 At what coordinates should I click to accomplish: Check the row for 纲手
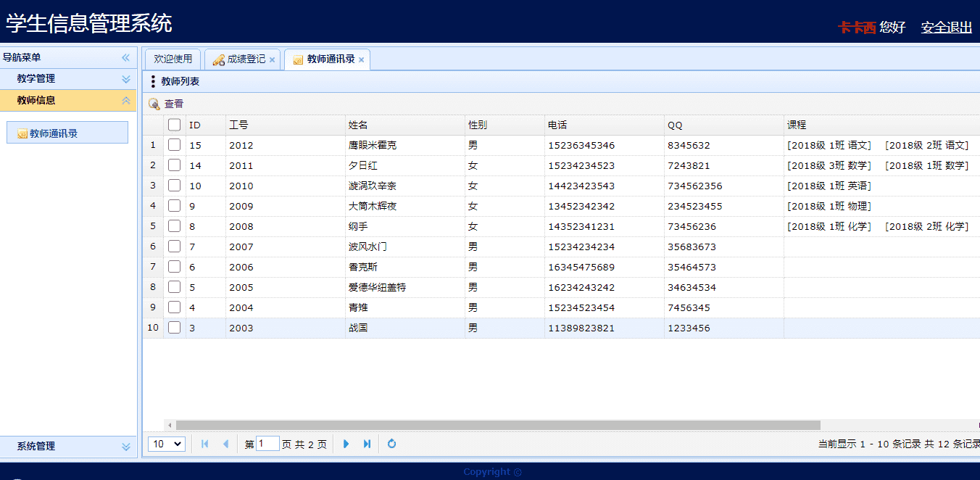click(174, 226)
